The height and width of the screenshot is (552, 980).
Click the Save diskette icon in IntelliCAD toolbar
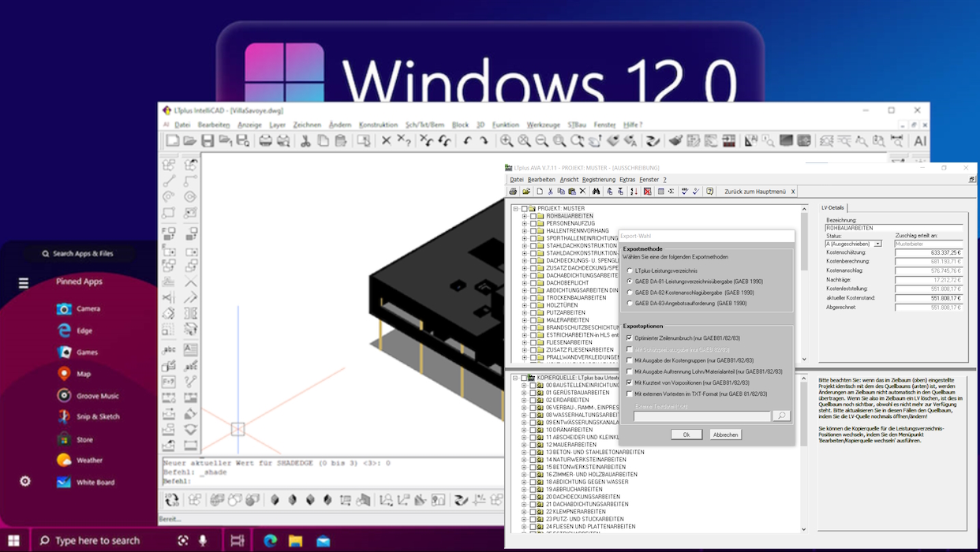click(207, 141)
